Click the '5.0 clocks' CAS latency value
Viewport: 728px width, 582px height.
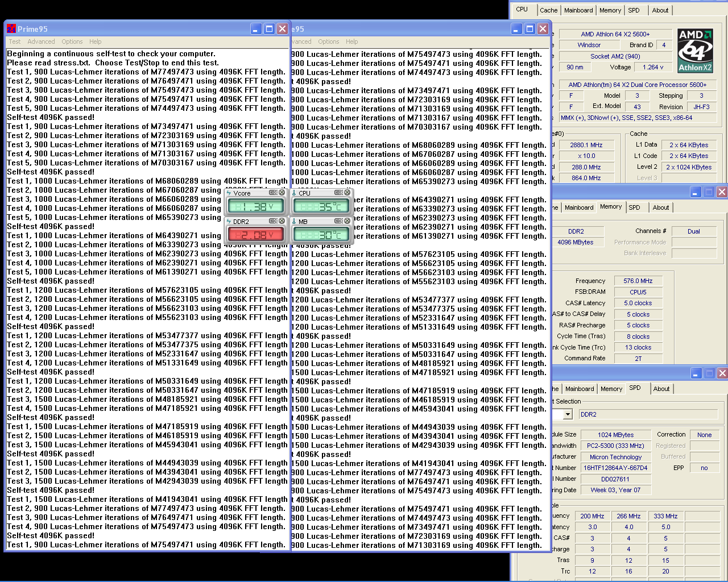638,303
